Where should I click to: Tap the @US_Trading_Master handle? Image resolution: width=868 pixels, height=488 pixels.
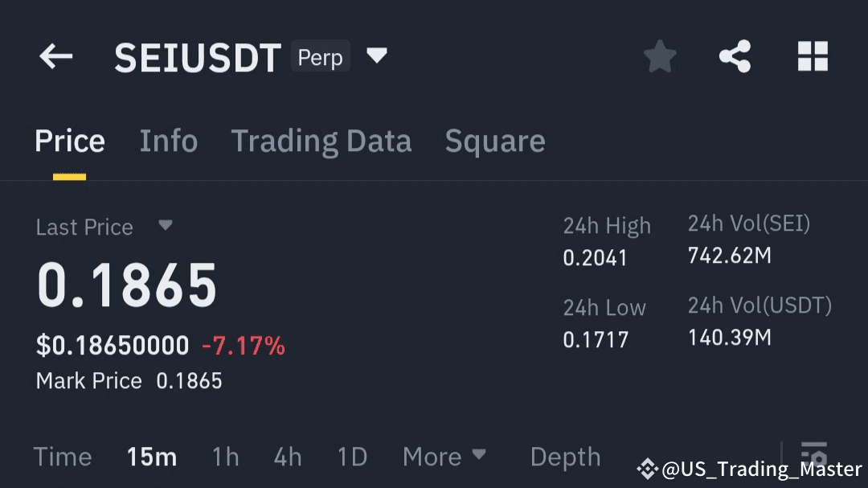759,468
